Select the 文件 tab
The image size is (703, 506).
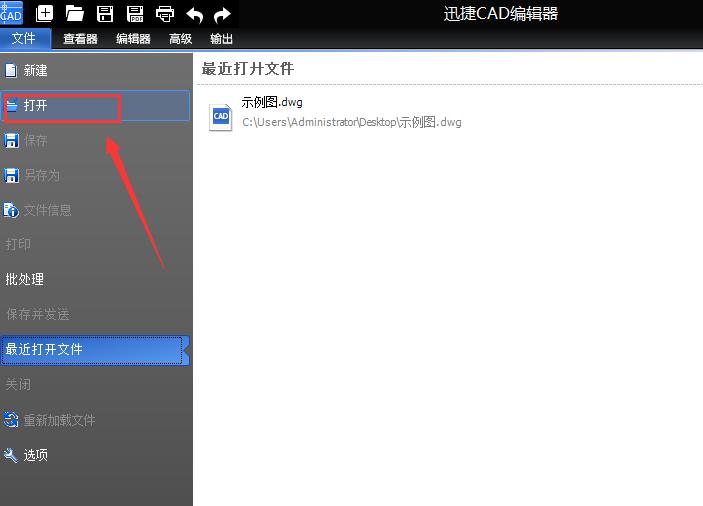pyautogui.click(x=25, y=39)
